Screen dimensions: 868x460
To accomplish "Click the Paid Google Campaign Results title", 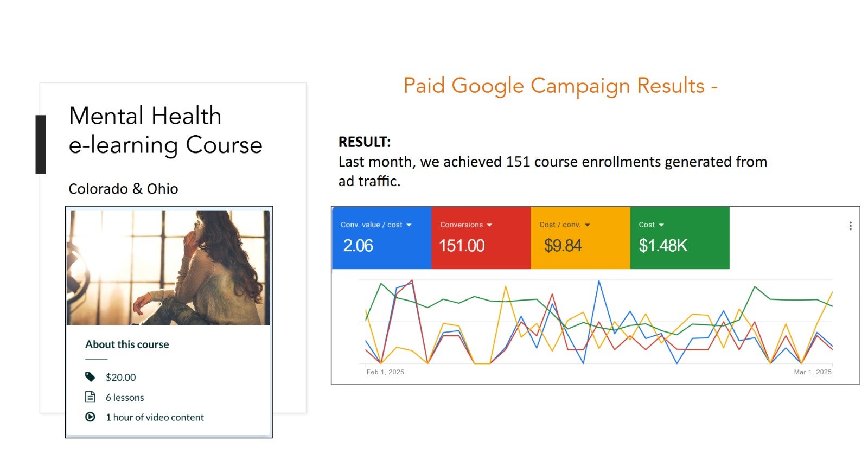I will (560, 86).
